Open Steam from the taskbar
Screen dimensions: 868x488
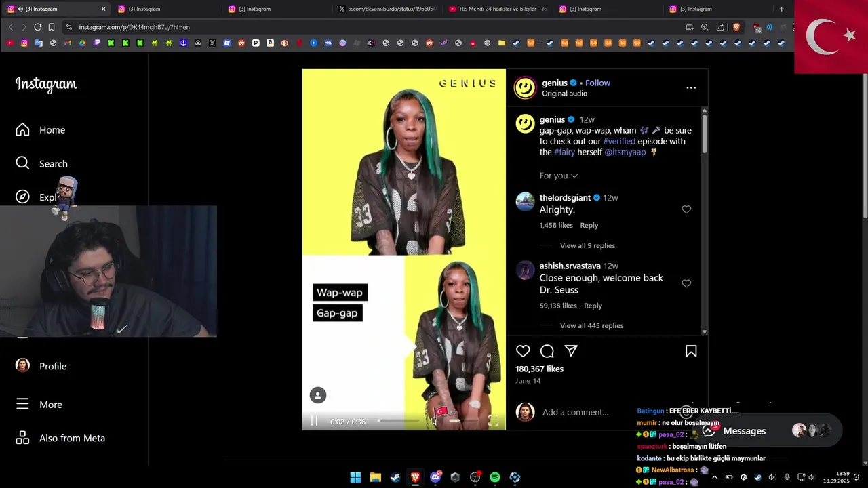point(395,477)
